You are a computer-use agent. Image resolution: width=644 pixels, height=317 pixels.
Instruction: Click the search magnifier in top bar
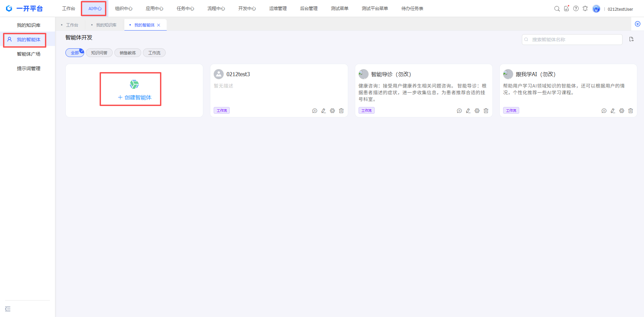point(557,9)
